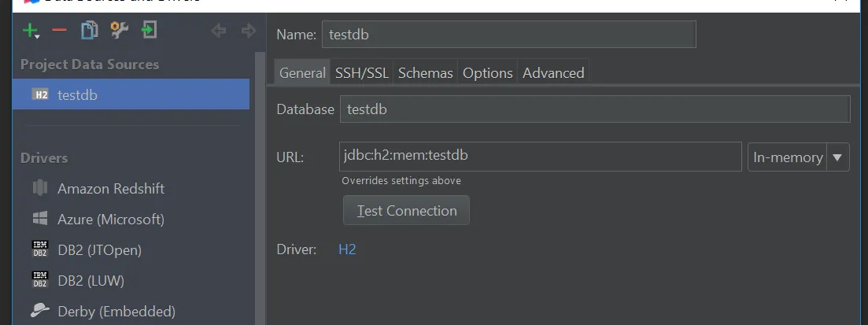Open the In-memory URL type dropdown

click(837, 157)
